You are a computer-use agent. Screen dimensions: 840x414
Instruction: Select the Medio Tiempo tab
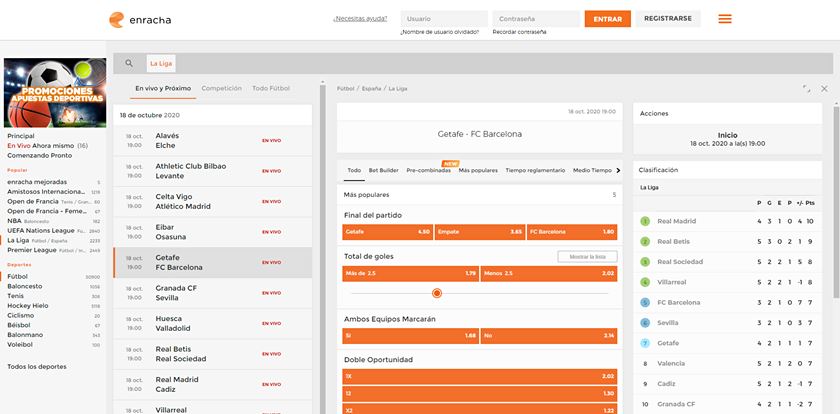pos(592,170)
